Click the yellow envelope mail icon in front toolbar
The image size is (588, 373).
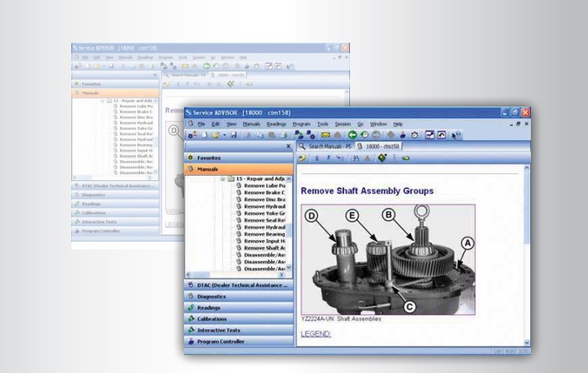tap(325, 135)
